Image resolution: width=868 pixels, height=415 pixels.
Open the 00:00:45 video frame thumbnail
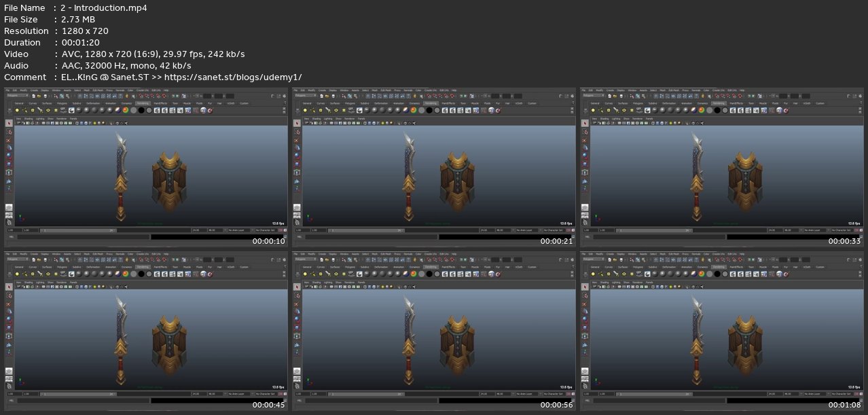pyautogui.click(x=145, y=329)
